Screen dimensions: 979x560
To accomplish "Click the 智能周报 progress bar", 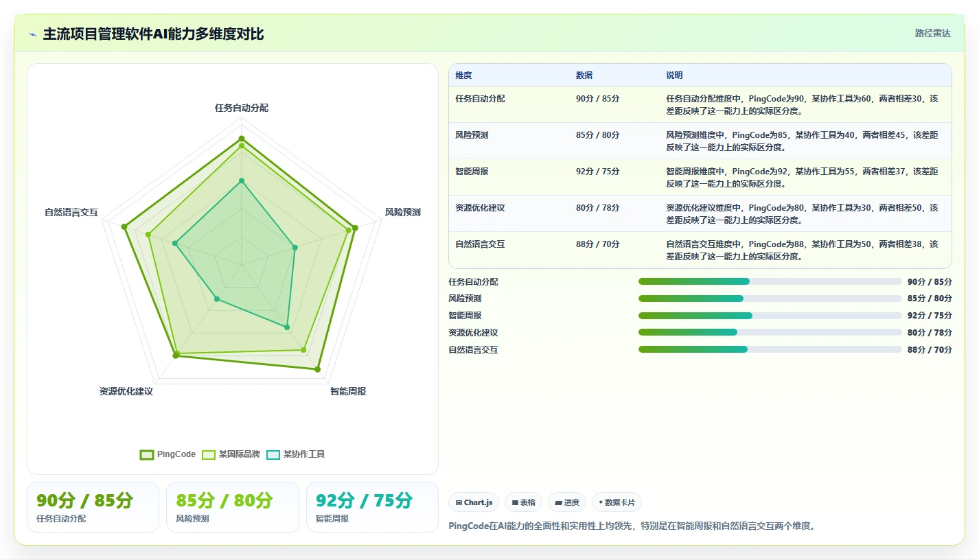I will (x=770, y=316).
